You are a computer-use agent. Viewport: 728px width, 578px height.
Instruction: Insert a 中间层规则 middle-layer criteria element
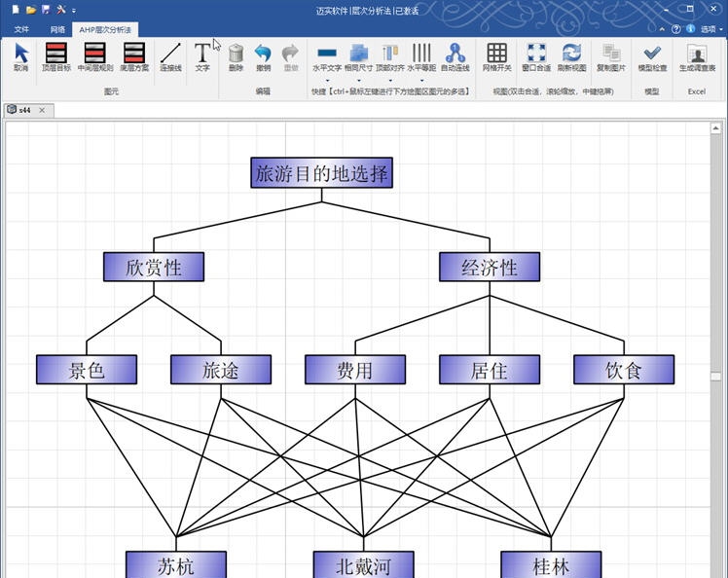click(95, 56)
